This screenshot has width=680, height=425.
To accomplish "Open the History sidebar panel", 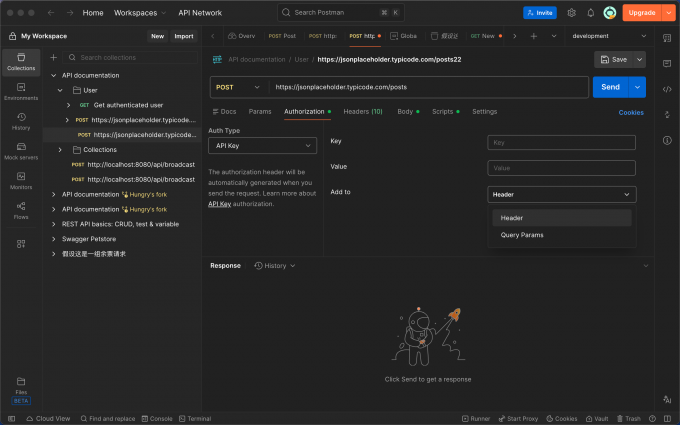I will (x=21, y=122).
